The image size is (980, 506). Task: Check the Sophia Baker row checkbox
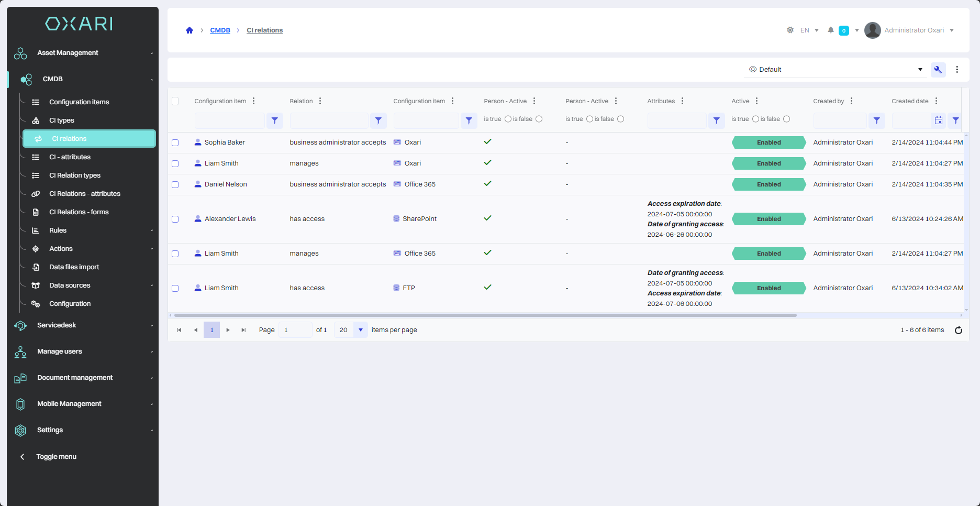(x=175, y=142)
